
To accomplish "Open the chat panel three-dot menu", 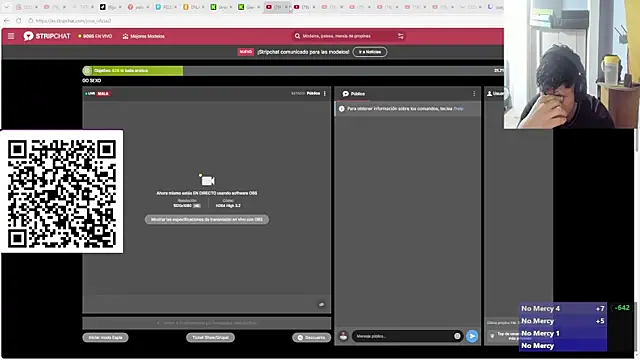I will (x=474, y=93).
